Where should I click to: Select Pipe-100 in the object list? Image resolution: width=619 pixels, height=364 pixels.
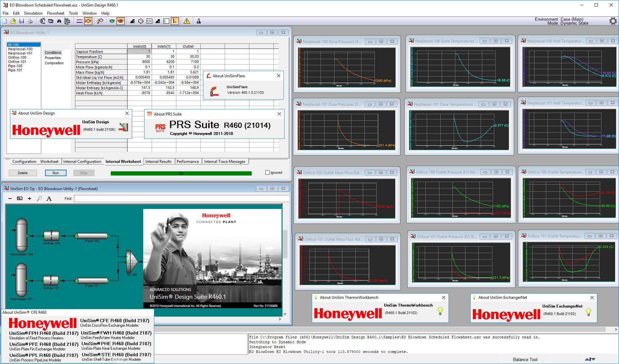[15, 66]
